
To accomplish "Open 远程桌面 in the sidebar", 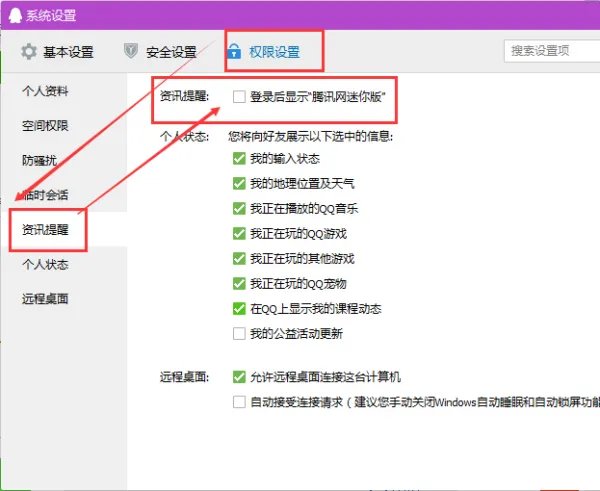I will [x=45, y=299].
